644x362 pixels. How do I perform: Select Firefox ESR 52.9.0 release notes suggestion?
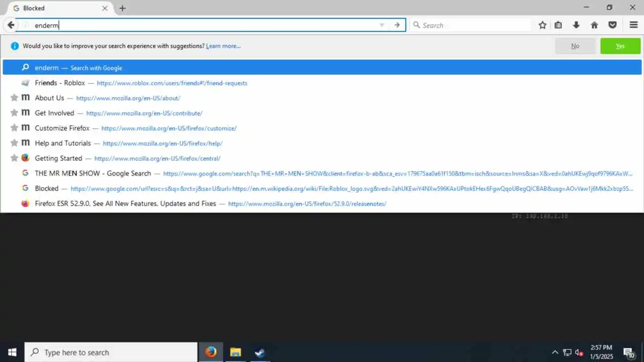tap(322, 203)
